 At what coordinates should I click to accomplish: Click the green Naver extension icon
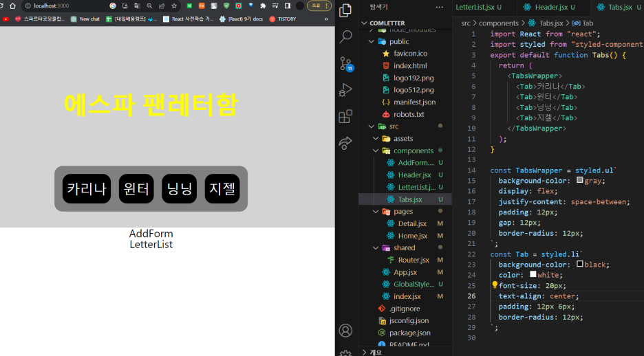pos(189,5)
